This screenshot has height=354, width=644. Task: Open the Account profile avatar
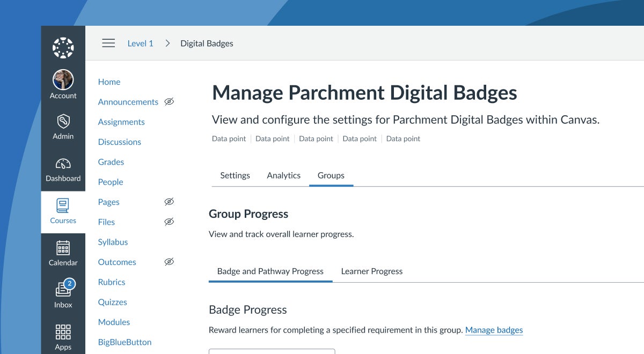pyautogui.click(x=63, y=80)
